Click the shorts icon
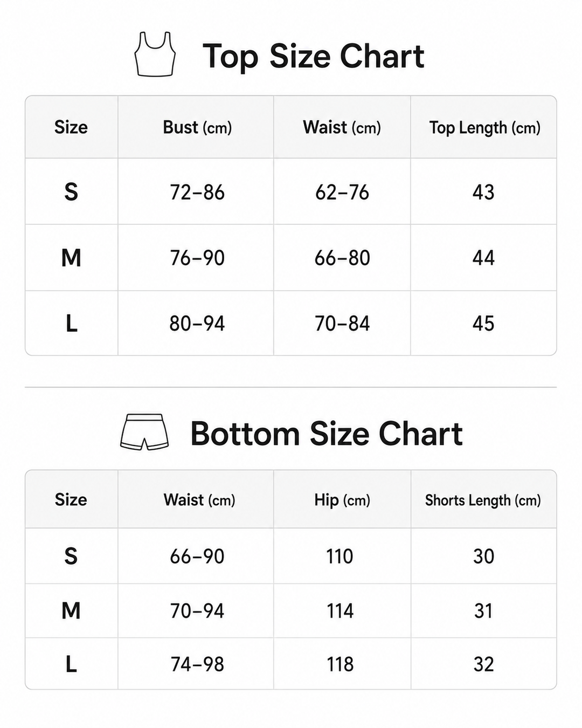The height and width of the screenshot is (728, 582). [144, 432]
